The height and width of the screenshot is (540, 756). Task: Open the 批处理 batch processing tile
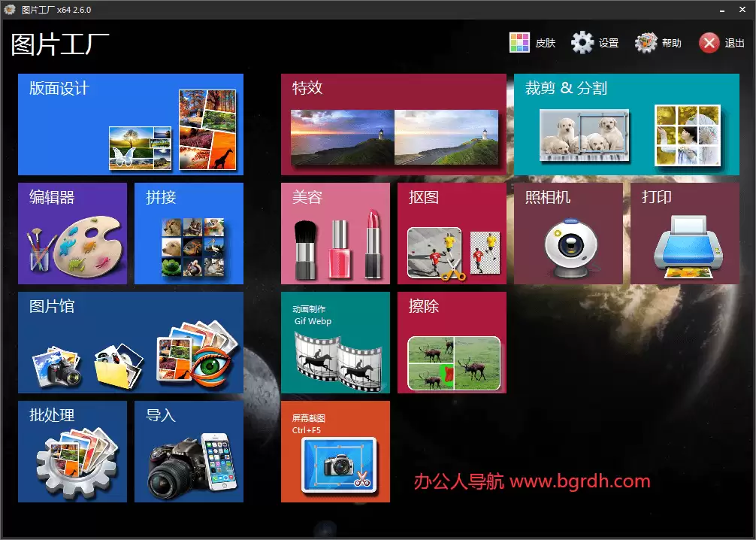(x=73, y=452)
